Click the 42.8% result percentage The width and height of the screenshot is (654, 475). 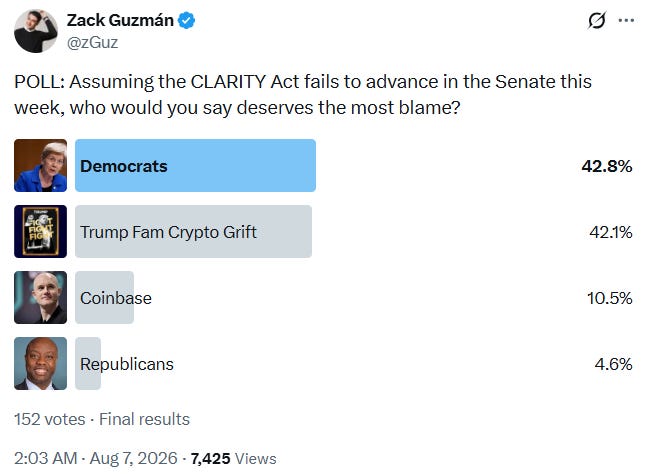coord(607,166)
